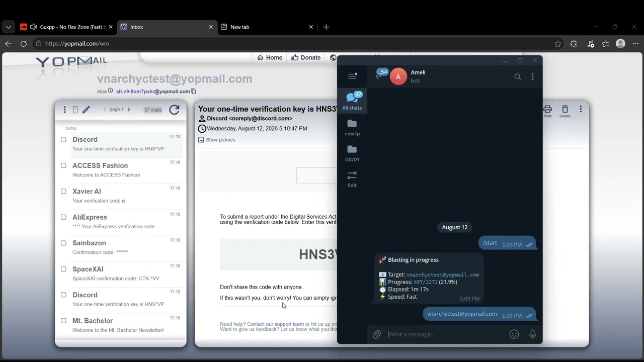644x362 pixels.
Task: Check the Sambazon mail checkbox
Action: 63,243
